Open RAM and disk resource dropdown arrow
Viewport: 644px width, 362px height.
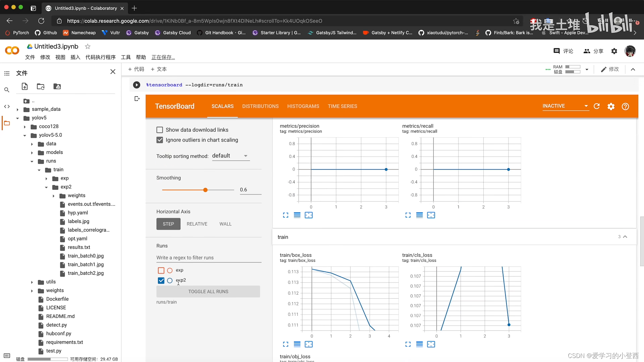[x=587, y=69]
